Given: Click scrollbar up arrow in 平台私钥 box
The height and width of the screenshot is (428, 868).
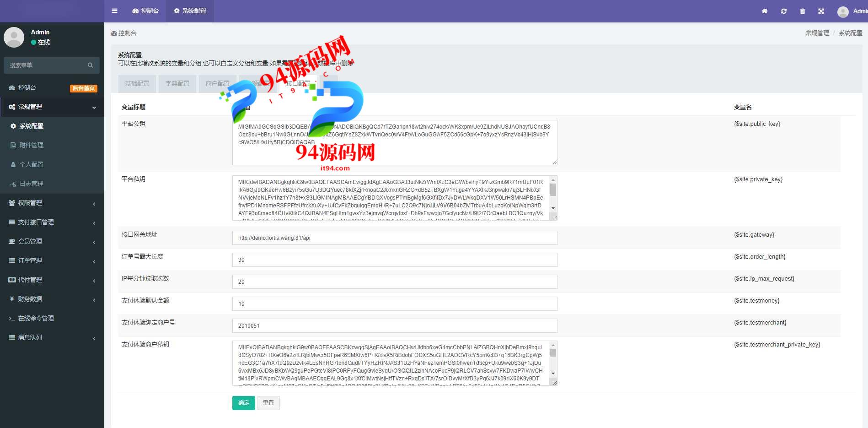Looking at the screenshot, I should coord(553,179).
